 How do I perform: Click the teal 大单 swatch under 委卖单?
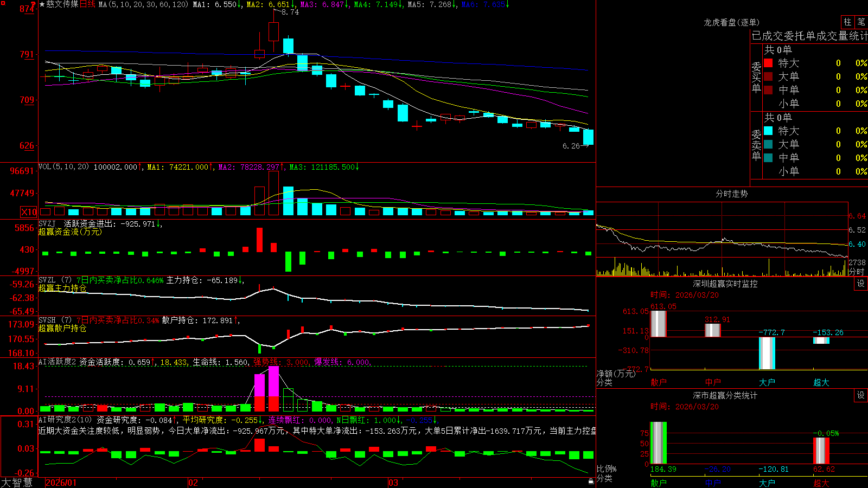click(x=768, y=144)
